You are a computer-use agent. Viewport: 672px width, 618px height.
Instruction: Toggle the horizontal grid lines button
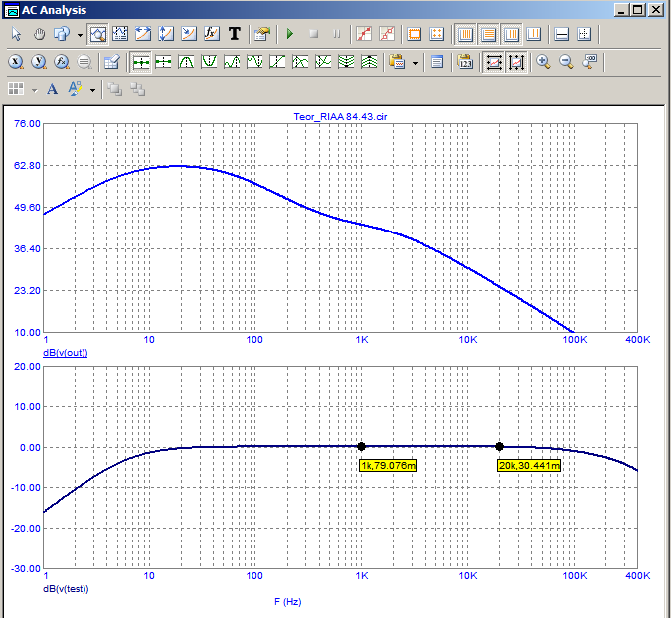pyautogui.click(x=488, y=34)
